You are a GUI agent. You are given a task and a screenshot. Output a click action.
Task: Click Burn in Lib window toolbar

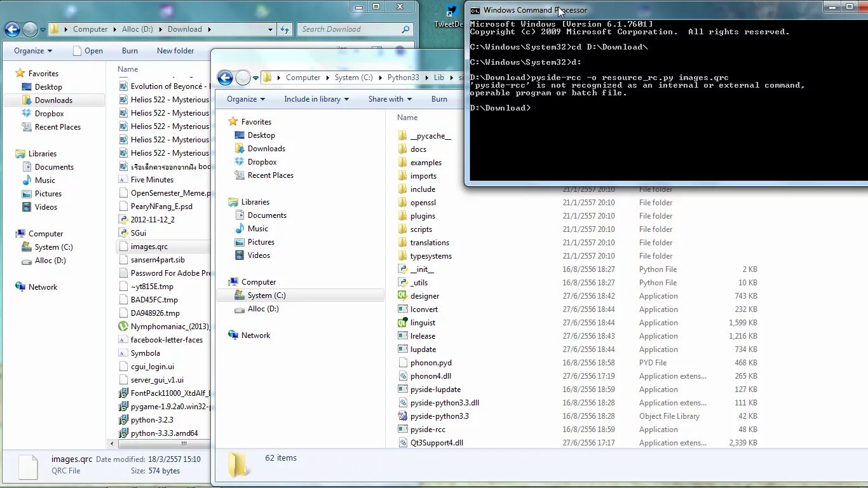coord(439,99)
